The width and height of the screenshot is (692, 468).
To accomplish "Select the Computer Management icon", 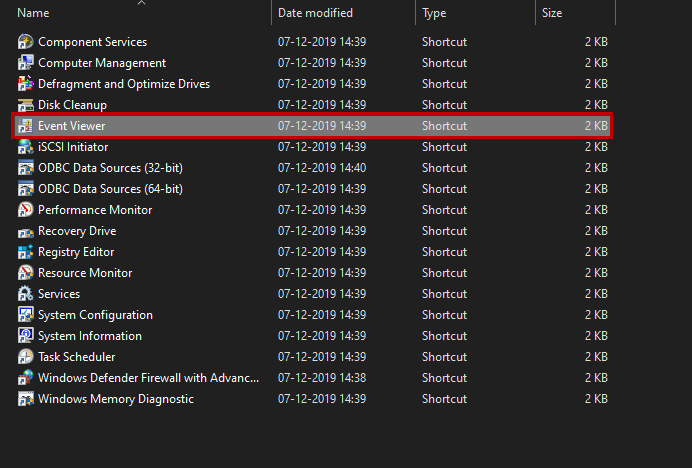I will coord(26,63).
